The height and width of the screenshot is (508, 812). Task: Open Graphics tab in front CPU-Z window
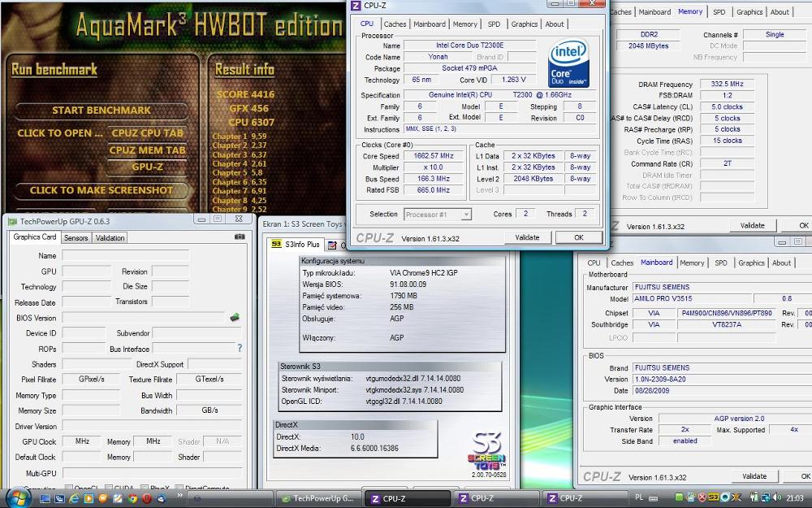pyautogui.click(x=524, y=24)
